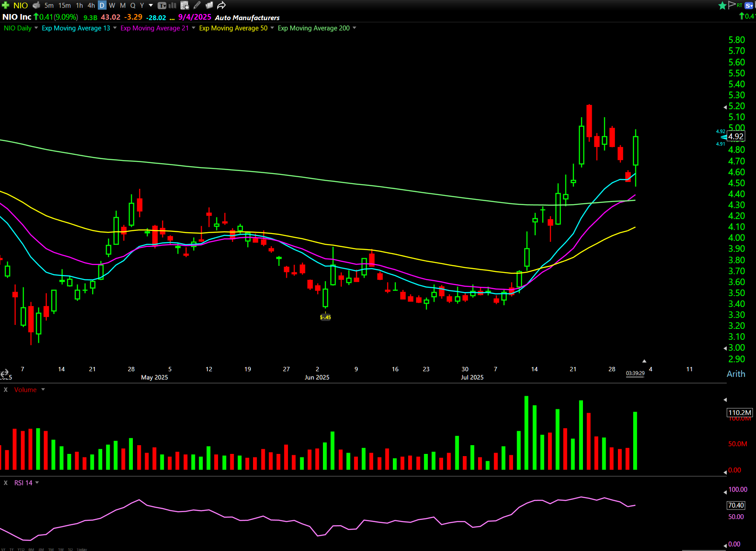Click the arrow beside RSI 100.00 scale
This screenshot has width=756, height=551.
(725, 492)
